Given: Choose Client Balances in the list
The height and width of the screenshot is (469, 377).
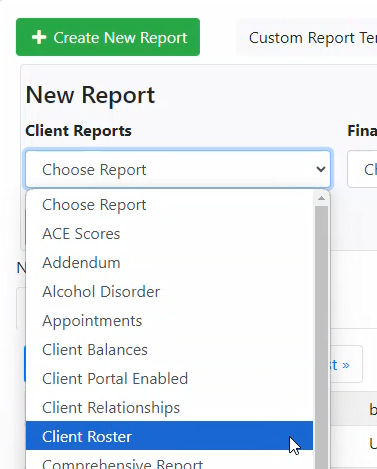Looking at the screenshot, I should [x=169, y=350].
